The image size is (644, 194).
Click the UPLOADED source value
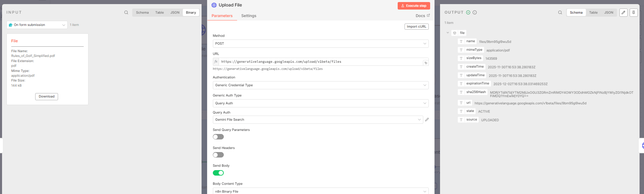(x=490, y=120)
